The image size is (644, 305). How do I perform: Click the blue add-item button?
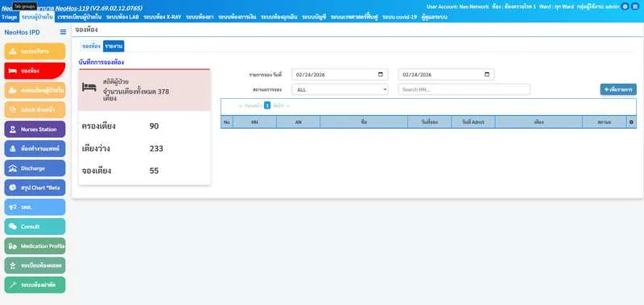[x=618, y=89]
